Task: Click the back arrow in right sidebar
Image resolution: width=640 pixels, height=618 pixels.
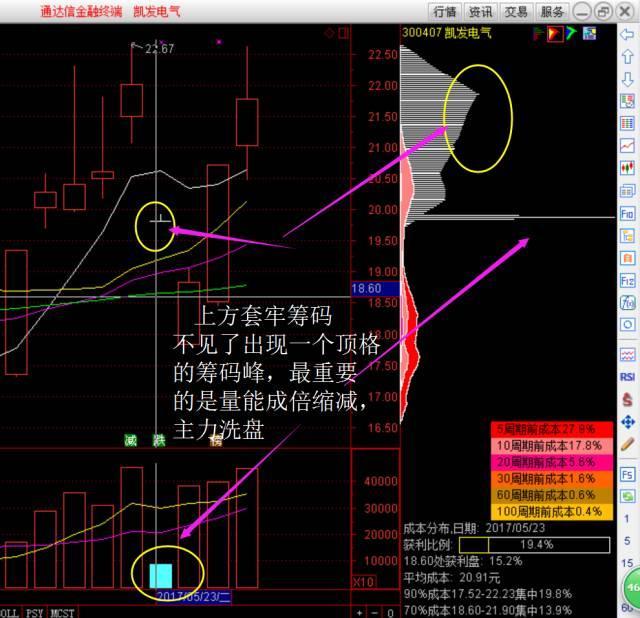Action: point(628,35)
